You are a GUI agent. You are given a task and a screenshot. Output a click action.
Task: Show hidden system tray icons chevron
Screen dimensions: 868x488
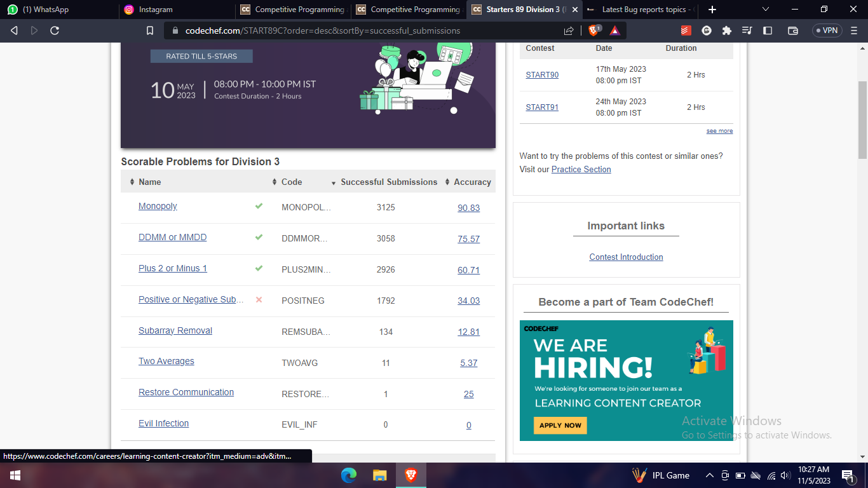(x=710, y=475)
